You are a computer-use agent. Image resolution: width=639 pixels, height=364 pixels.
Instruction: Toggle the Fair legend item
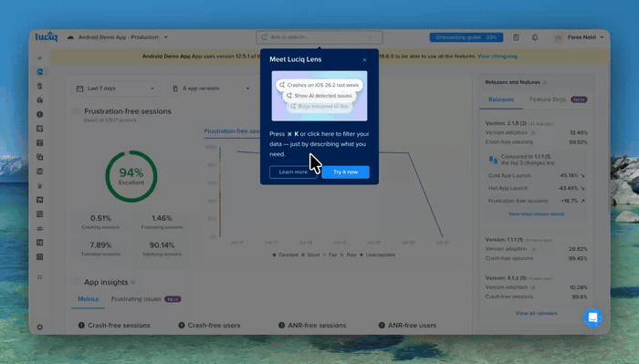(x=330, y=255)
